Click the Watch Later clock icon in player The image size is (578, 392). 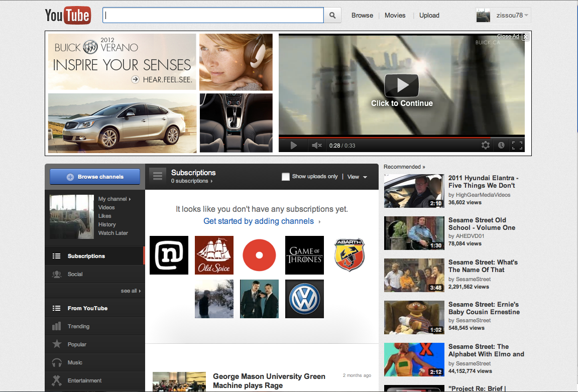coord(501,145)
